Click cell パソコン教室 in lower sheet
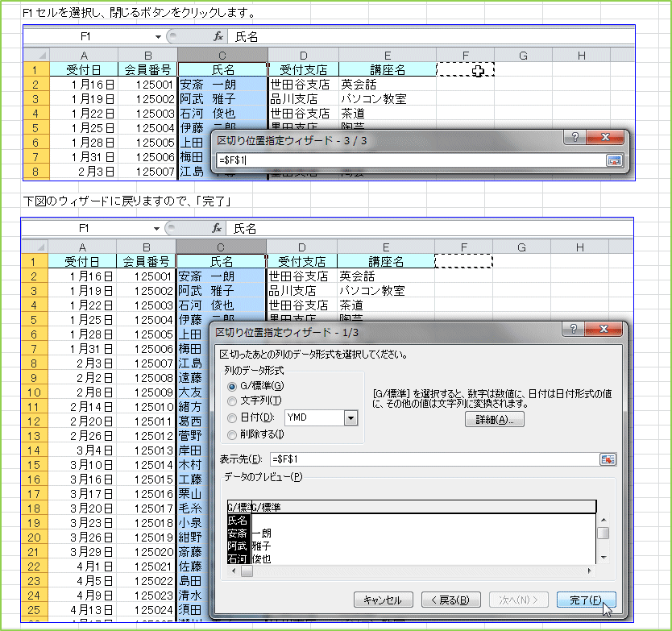The image size is (672, 631). point(386,291)
